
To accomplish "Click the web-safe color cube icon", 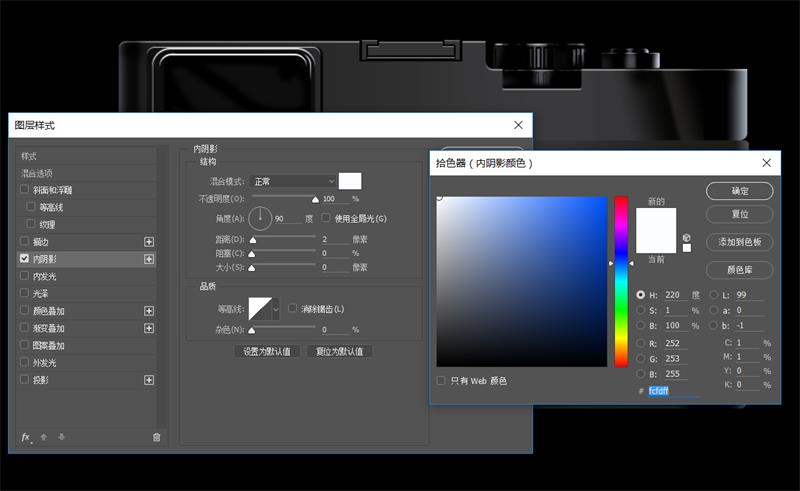I will click(x=686, y=238).
